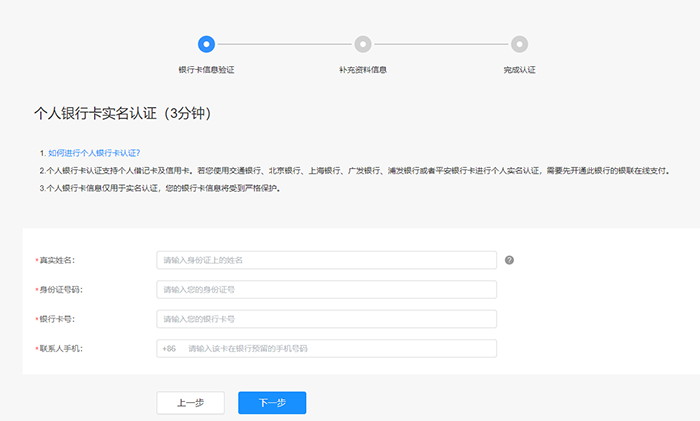Select the 补充资料信息 step label
Screen dimensions: 700x421
(362, 70)
